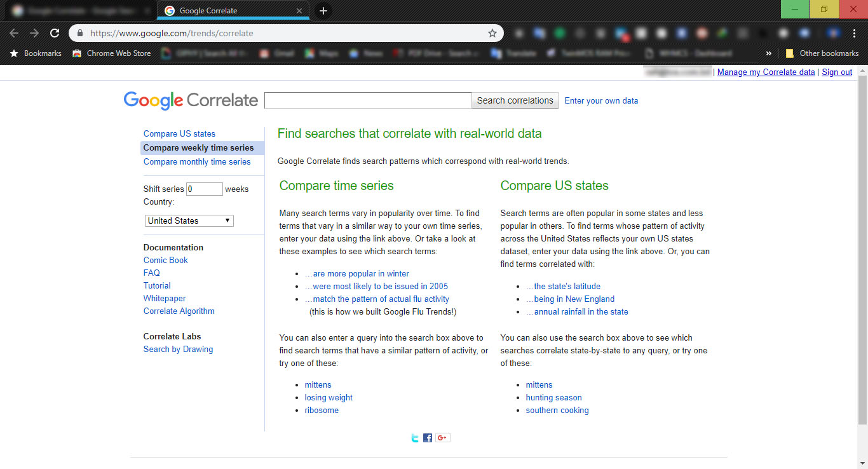The height and width of the screenshot is (469, 868).
Task: Open the Chrome Web Store bookmark
Action: point(112,53)
